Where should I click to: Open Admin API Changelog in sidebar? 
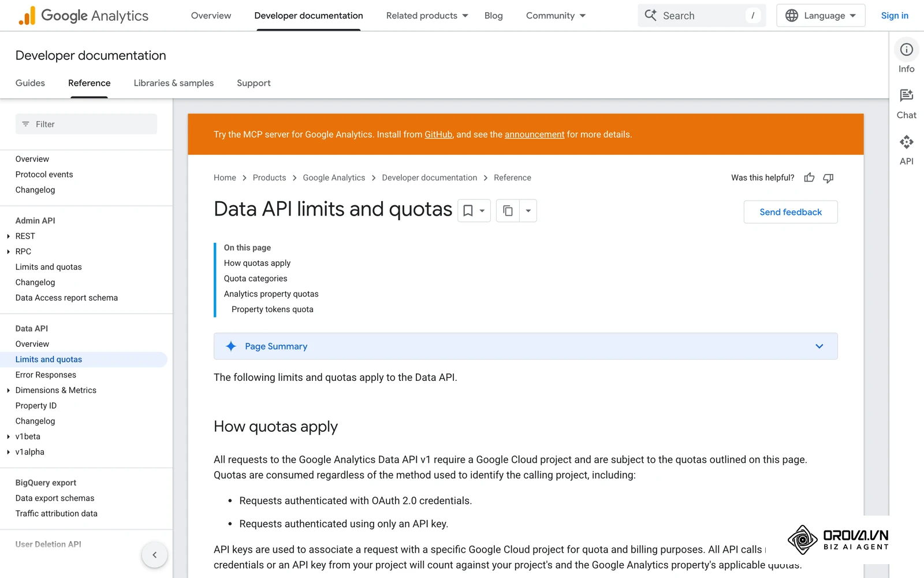(x=35, y=283)
